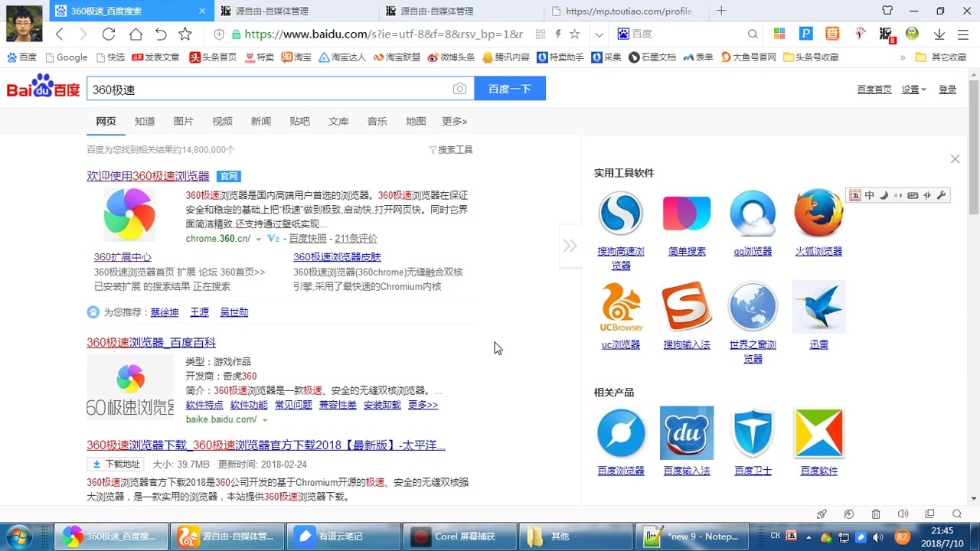The width and height of the screenshot is (980, 551).
Task: Open the 211条评价 link
Action: pos(356,239)
